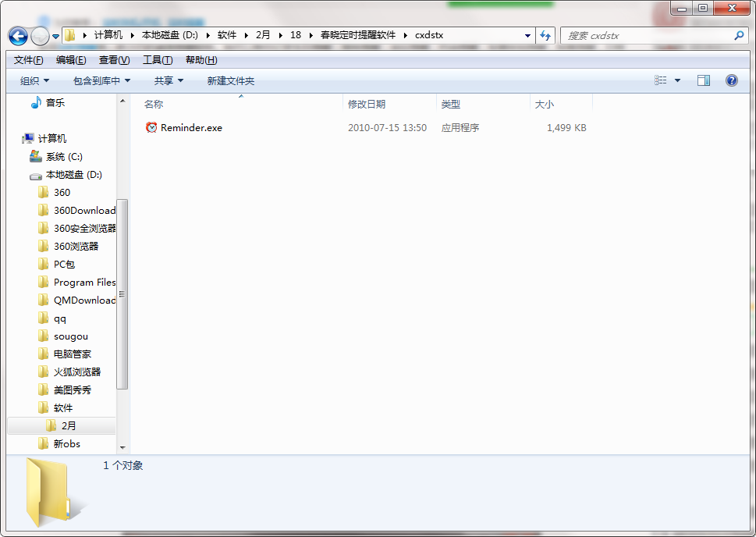The image size is (756, 537).
Task: Open more view options arrow
Action: pos(677,80)
